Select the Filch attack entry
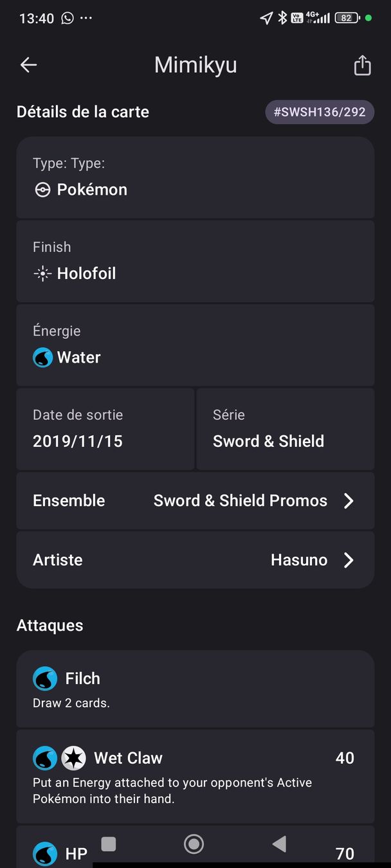This screenshot has height=868, width=391. (195, 689)
